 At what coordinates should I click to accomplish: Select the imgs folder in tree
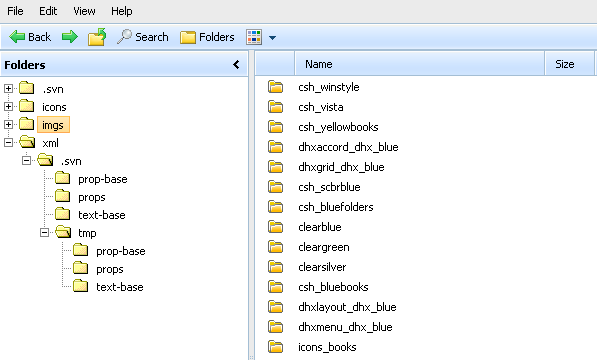coord(53,125)
